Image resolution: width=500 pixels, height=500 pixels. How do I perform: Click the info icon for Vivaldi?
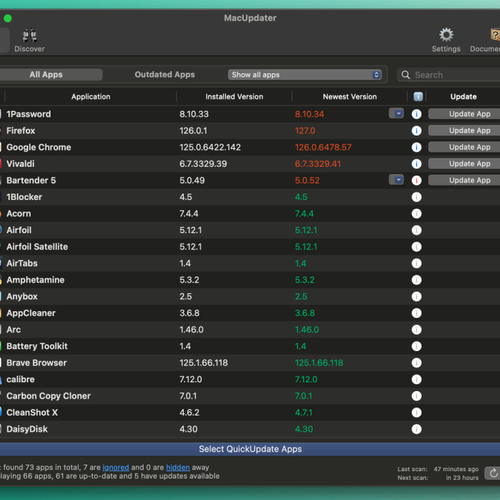416,164
